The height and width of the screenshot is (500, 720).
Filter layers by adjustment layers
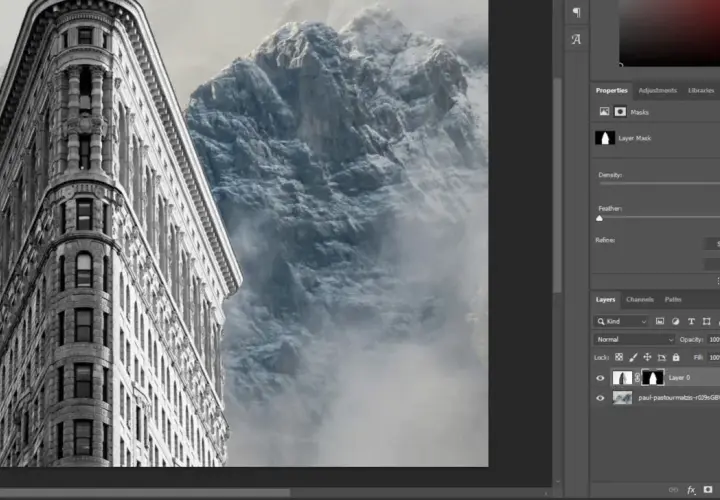[675, 321]
